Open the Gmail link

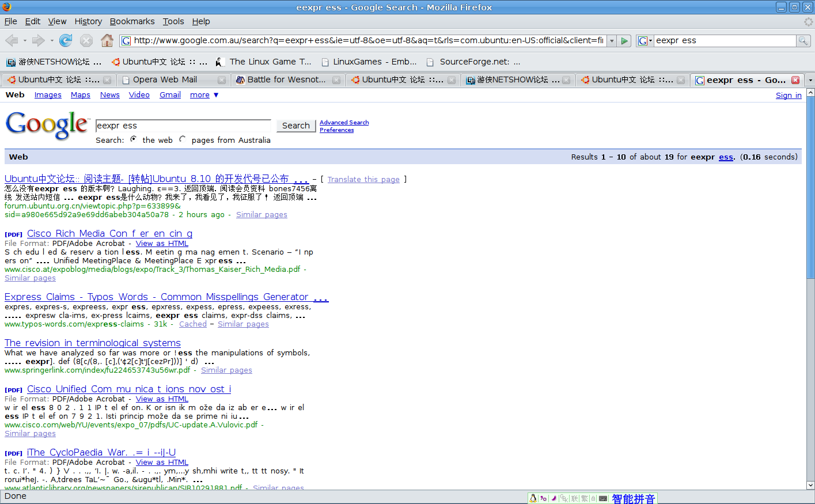[x=170, y=95]
